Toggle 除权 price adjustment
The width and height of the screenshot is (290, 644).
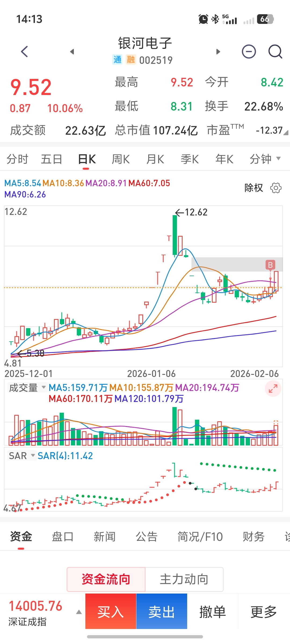[x=254, y=188]
